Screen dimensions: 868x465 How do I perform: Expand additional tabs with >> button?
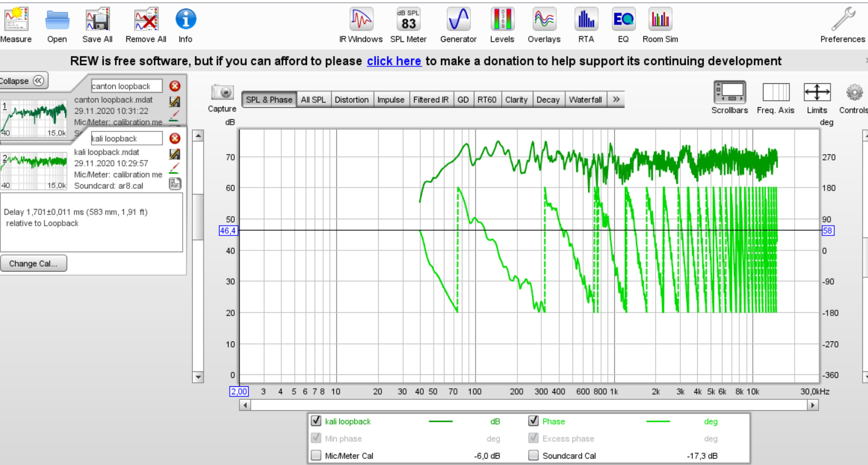(616, 100)
